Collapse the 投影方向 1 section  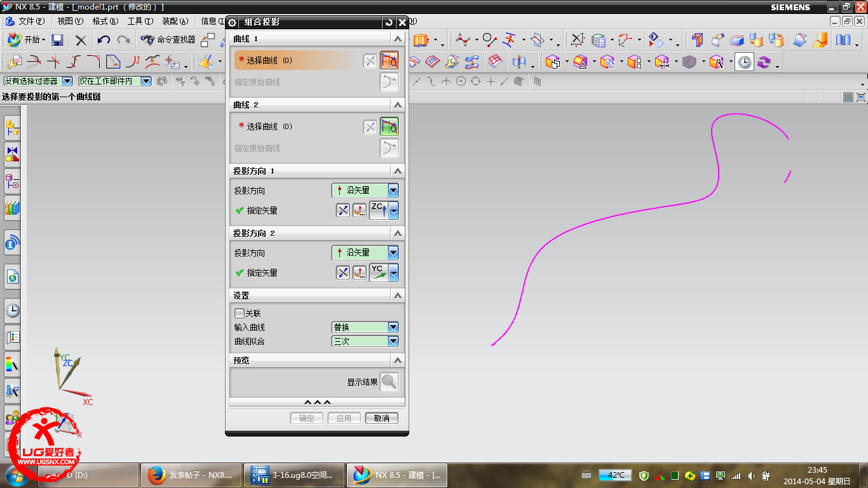click(398, 171)
